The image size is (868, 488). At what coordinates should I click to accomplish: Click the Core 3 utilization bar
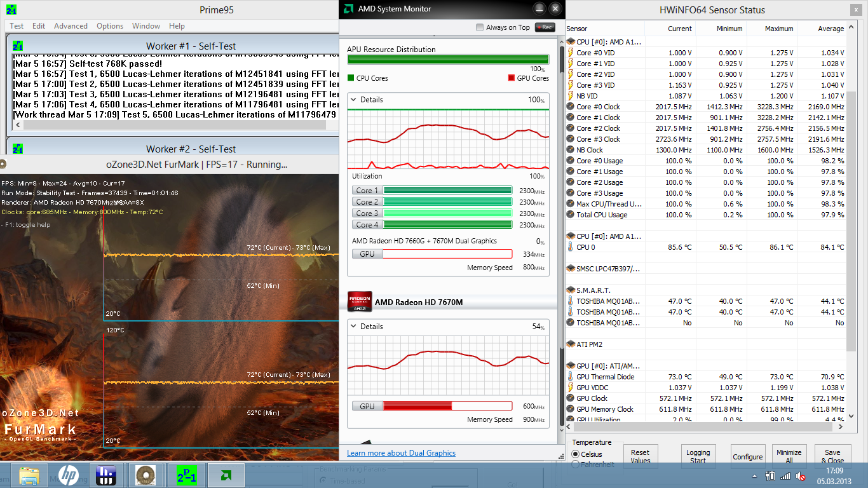click(x=448, y=213)
